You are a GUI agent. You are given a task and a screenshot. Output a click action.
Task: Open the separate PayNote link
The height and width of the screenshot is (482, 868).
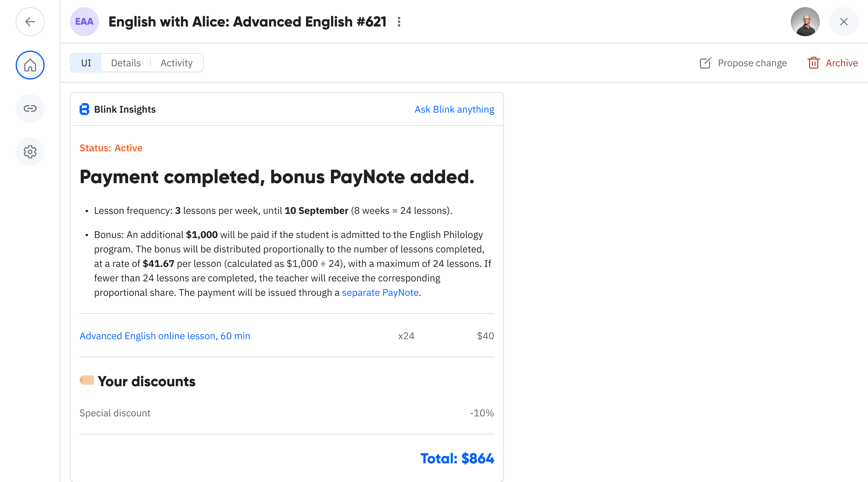pos(380,293)
